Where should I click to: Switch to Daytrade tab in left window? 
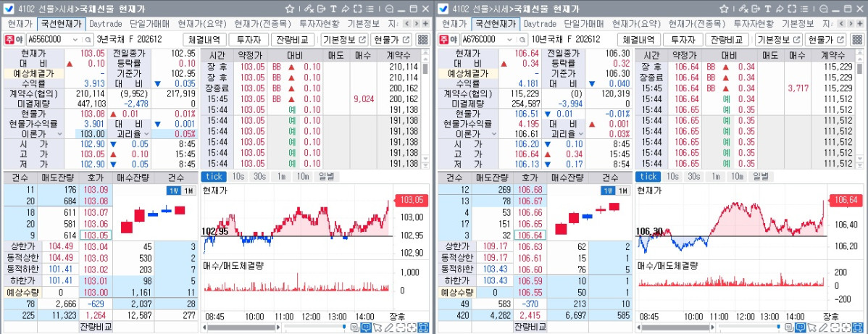click(x=106, y=24)
